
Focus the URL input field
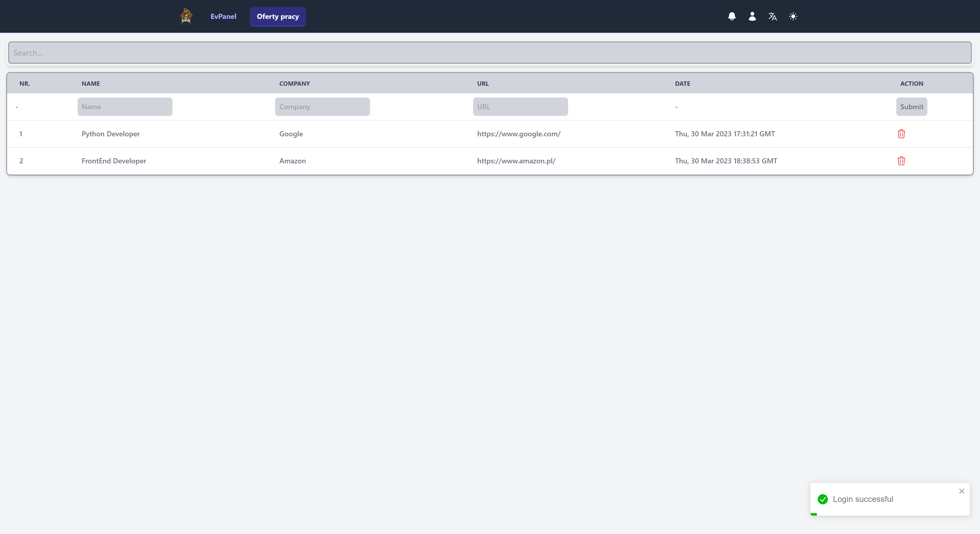pyautogui.click(x=520, y=107)
